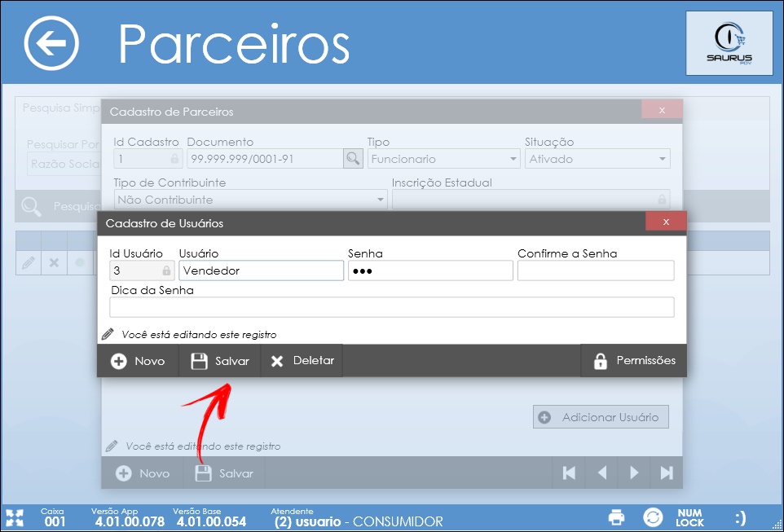
Task: Open the Situação dropdown showing Ativado
Action: click(597, 159)
